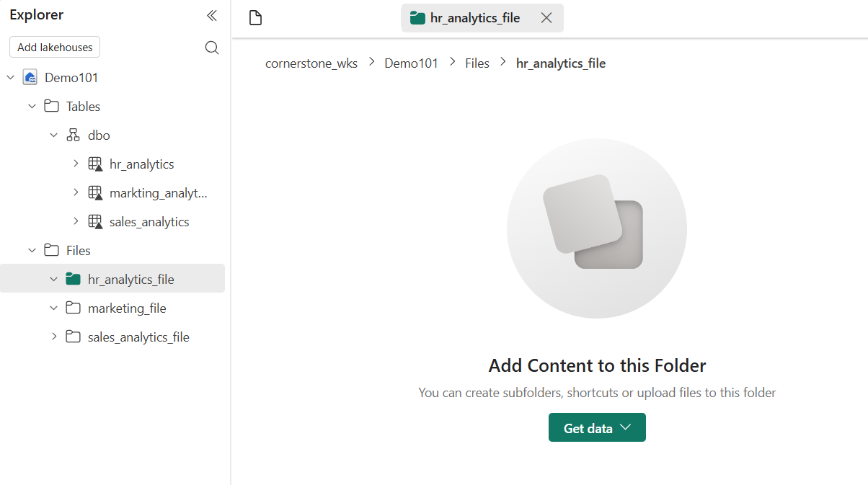The width and height of the screenshot is (868, 485).
Task: Open Demo101 from the breadcrumb
Action: 411,63
